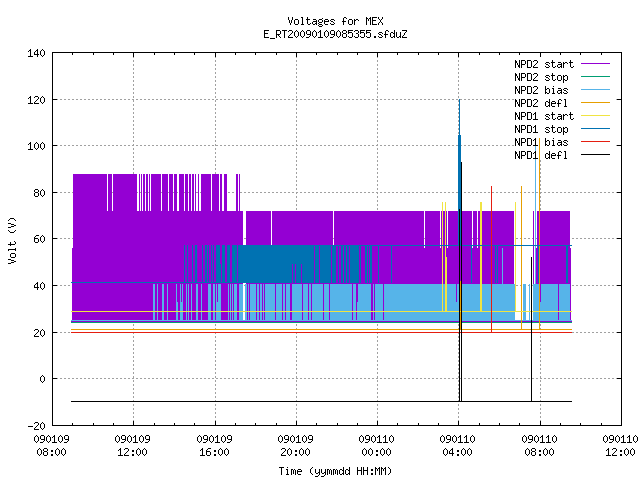Click the x-axis label 090109 12:00
The height and width of the screenshot is (480, 640).
coord(133,446)
